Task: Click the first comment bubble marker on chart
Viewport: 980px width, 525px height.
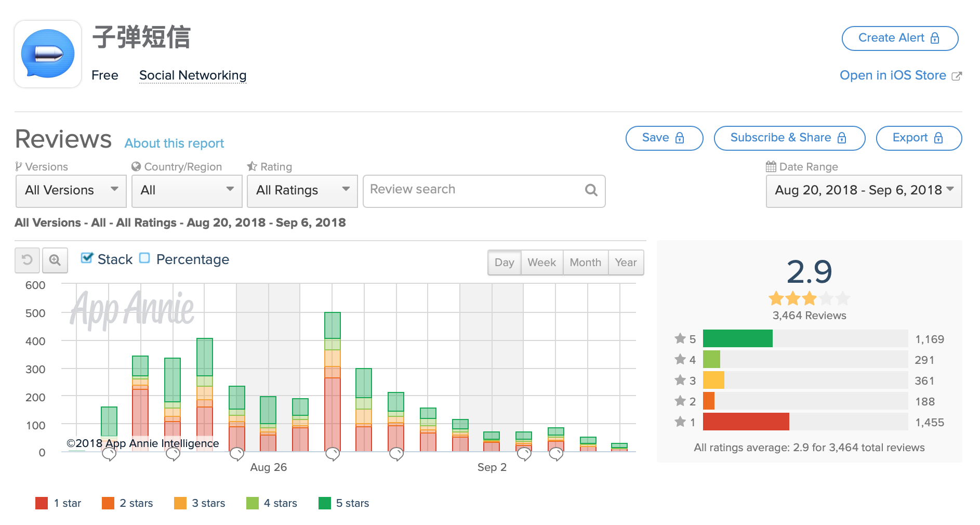Action: point(109,454)
